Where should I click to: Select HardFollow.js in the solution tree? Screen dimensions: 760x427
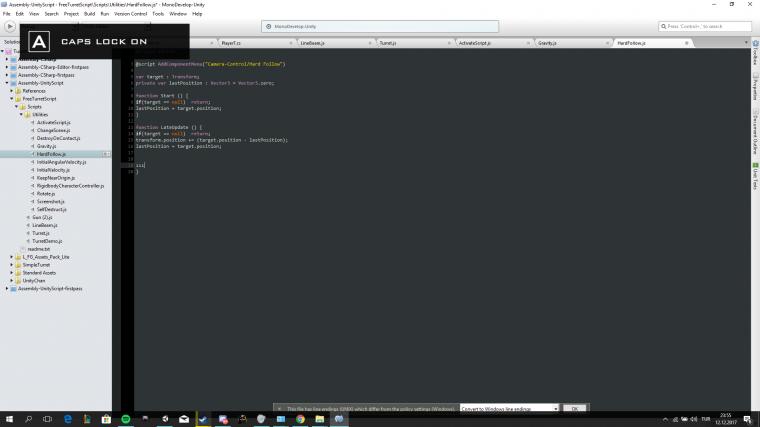point(51,154)
